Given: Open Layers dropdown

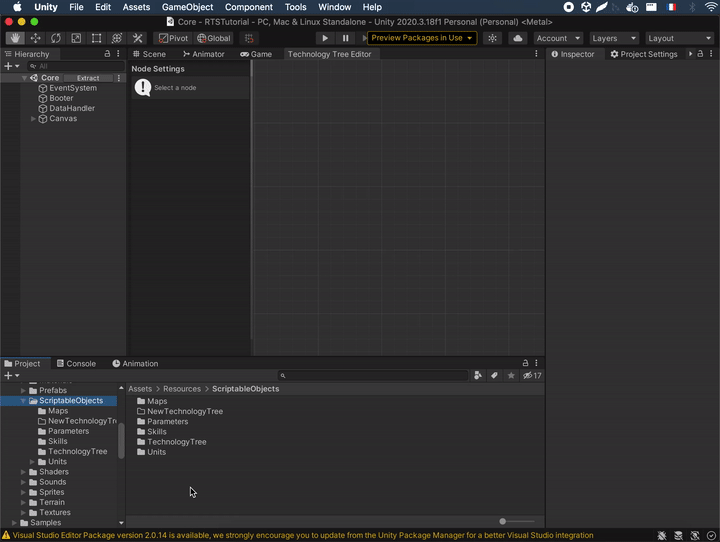Looking at the screenshot, I should [x=614, y=38].
